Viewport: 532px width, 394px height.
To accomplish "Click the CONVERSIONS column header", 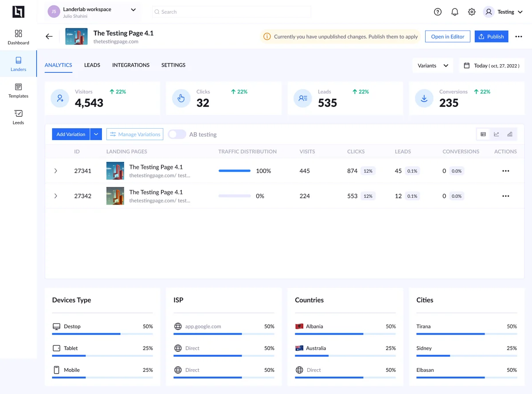I will point(461,151).
